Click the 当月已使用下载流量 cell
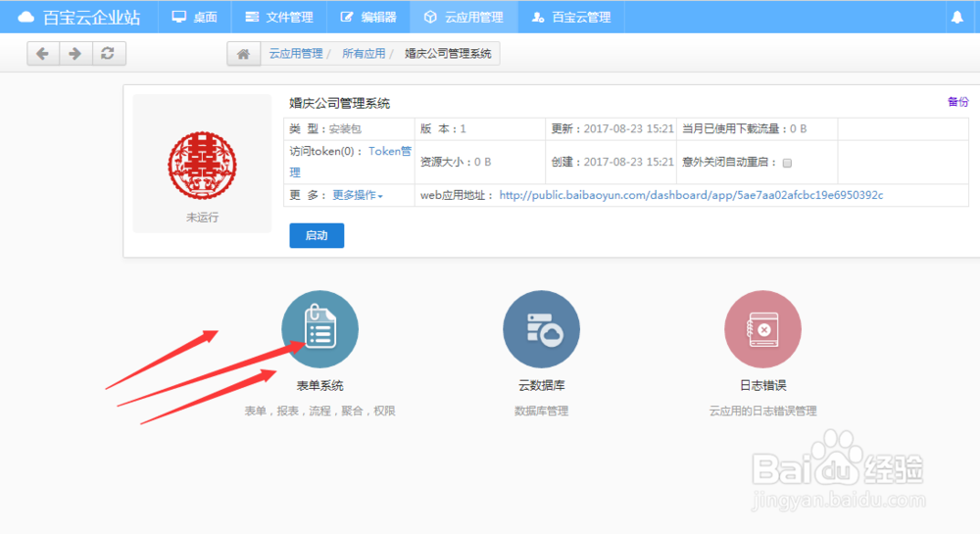The image size is (980, 534). click(757, 129)
